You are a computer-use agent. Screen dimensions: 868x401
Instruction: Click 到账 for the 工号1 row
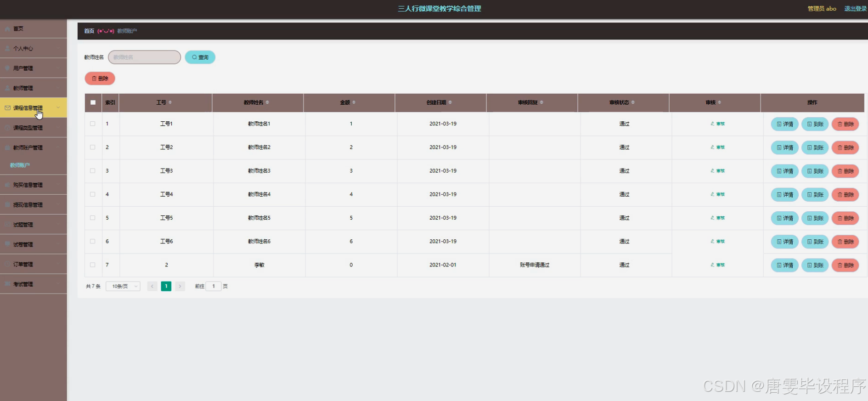point(815,124)
